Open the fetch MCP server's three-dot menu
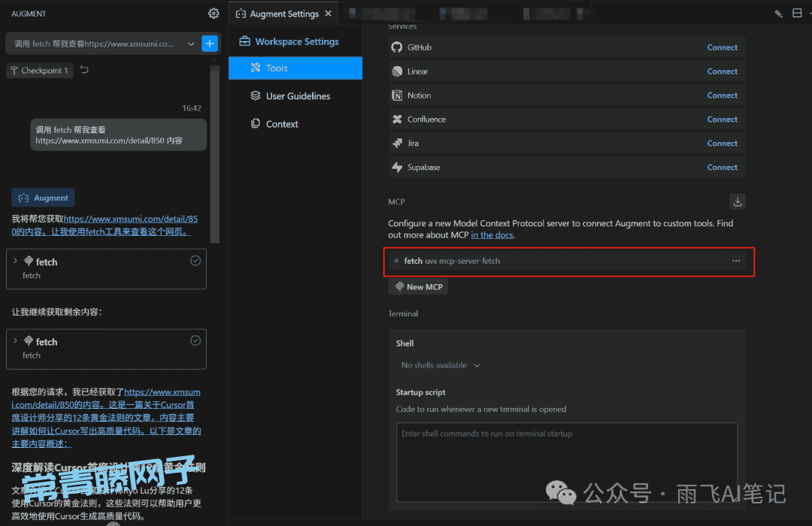The width and height of the screenshot is (812, 526). pos(736,261)
